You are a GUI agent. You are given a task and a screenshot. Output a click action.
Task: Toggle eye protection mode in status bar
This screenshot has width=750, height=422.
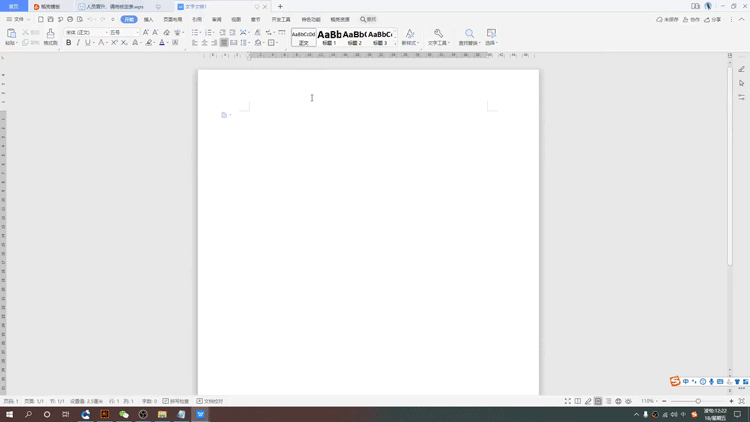click(x=628, y=401)
